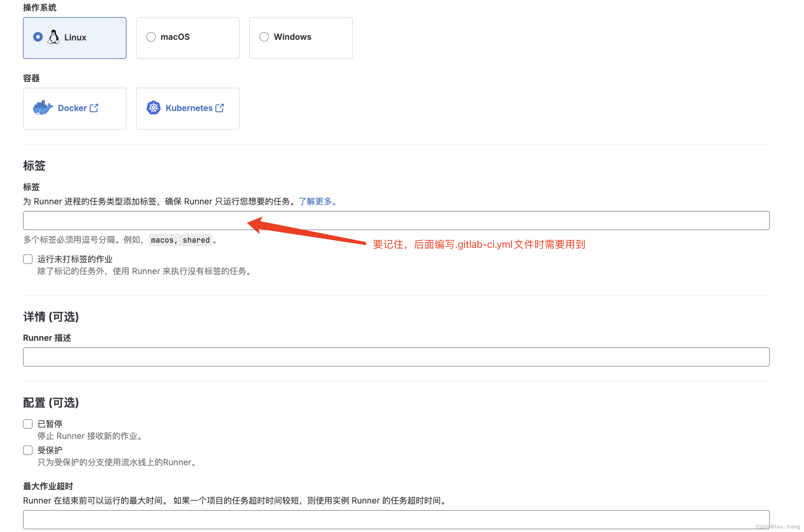The height and width of the screenshot is (532, 804).
Task: Choose the Windows radio option
Action: [264, 37]
